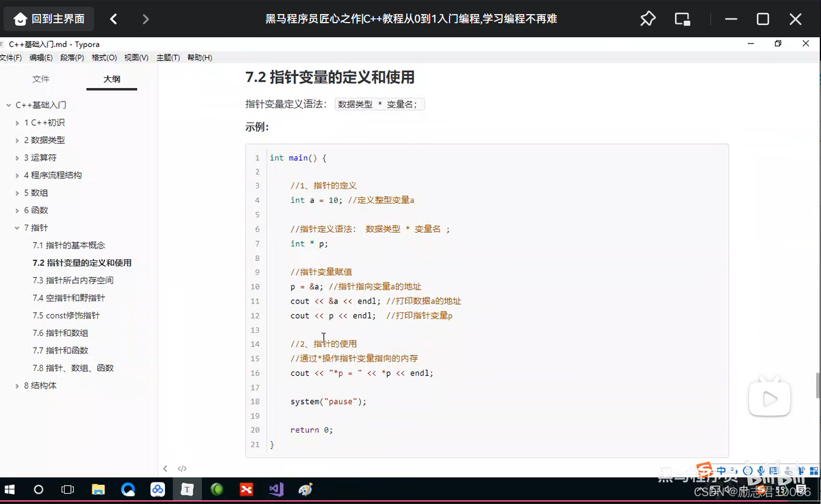Open the 视图(V) menu
This screenshot has width=821, height=504.
(x=136, y=57)
